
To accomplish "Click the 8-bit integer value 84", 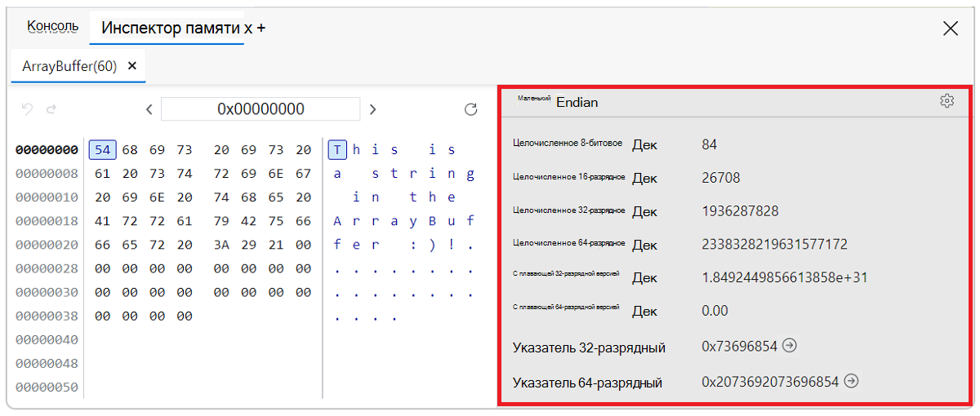I will pos(709,145).
